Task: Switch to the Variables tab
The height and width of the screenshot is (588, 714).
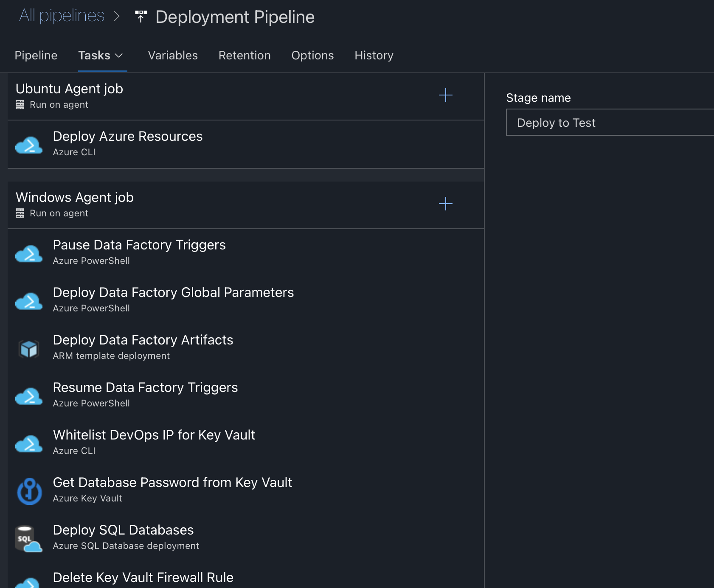Action: tap(173, 56)
